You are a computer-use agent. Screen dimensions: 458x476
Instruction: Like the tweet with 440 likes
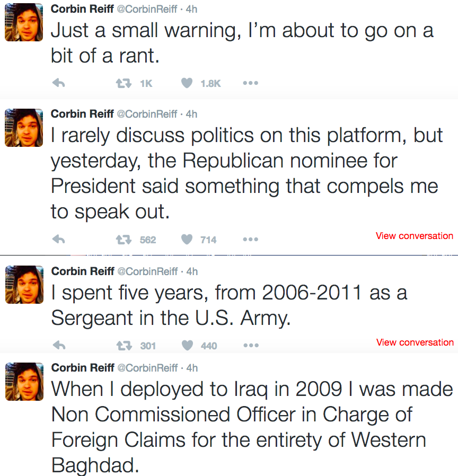(x=188, y=345)
